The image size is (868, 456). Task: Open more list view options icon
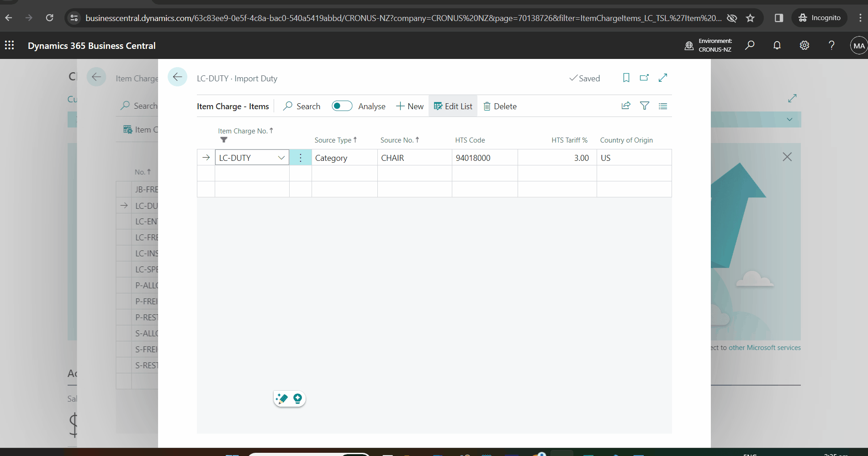point(663,106)
